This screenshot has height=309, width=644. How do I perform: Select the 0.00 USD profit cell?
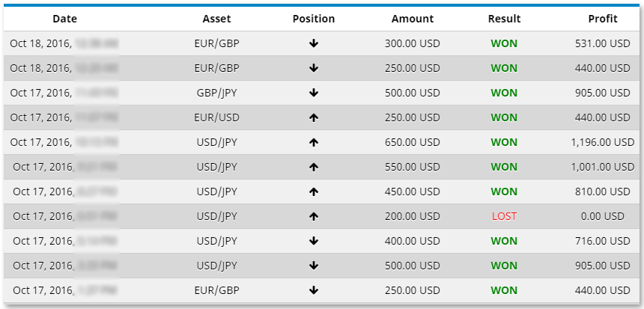pyautogui.click(x=601, y=216)
